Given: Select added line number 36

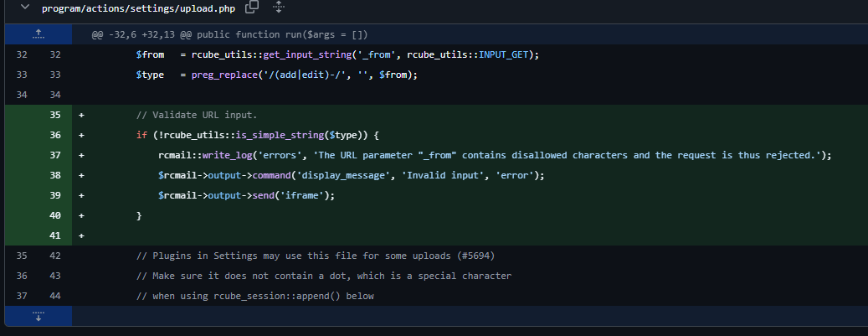Looking at the screenshot, I should click(55, 135).
